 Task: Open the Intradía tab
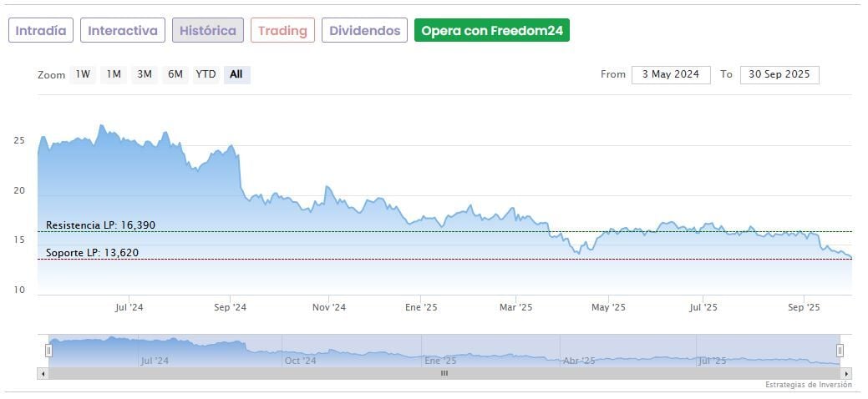[x=41, y=31]
